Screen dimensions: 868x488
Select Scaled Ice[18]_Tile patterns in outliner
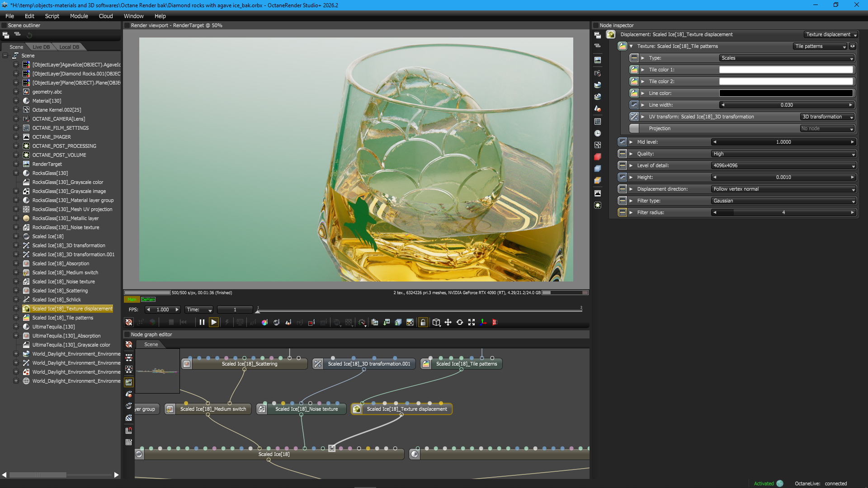click(62, 318)
